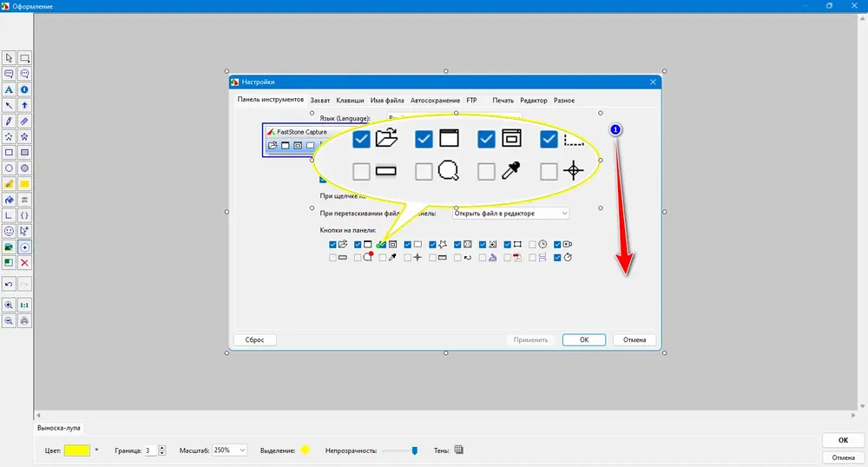Confirm with the bottom-right ОК button
Image resolution: width=868 pixels, height=467 pixels.
point(843,440)
